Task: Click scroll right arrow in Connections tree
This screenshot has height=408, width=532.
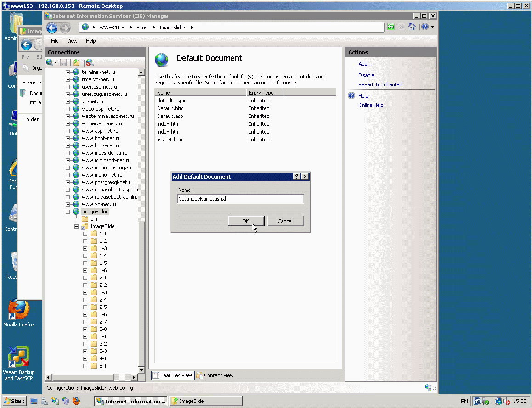Action: point(134,378)
